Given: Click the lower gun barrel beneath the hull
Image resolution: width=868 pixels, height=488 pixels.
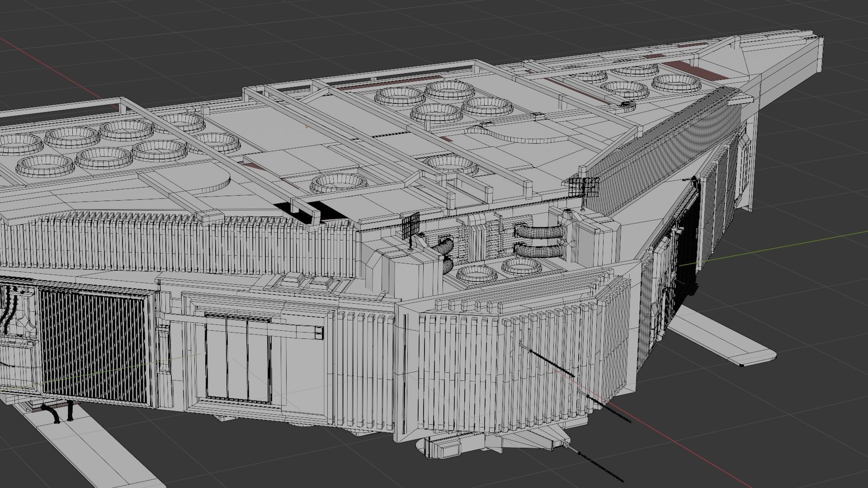Looking at the screenshot, I should pos(597,465).
